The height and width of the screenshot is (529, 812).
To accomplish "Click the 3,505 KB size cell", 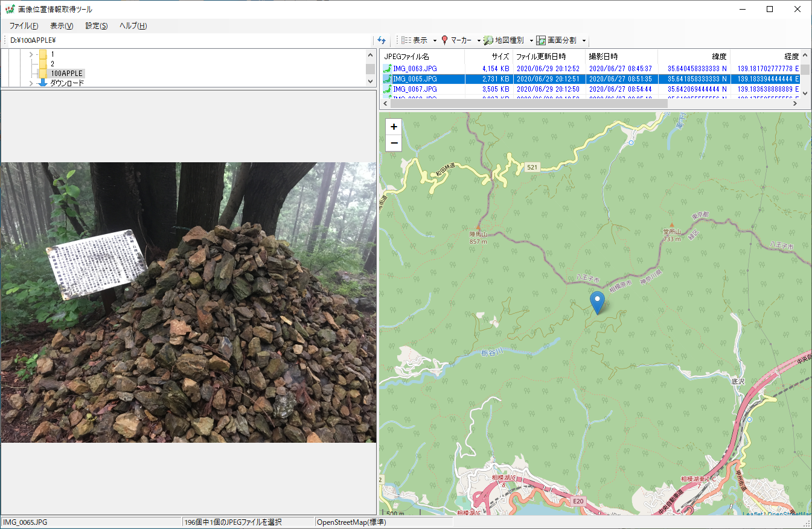I will point(496,89).
